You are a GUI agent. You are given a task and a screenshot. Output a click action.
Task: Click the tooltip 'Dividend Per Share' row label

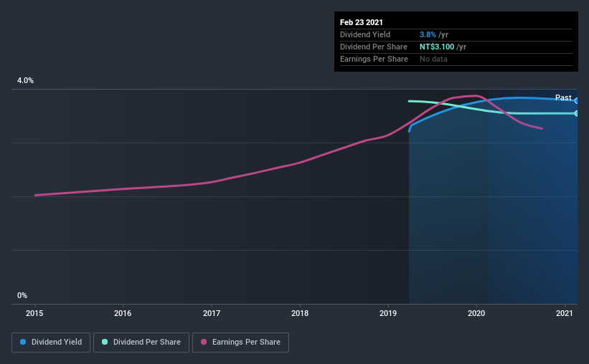tap(374, 47)
